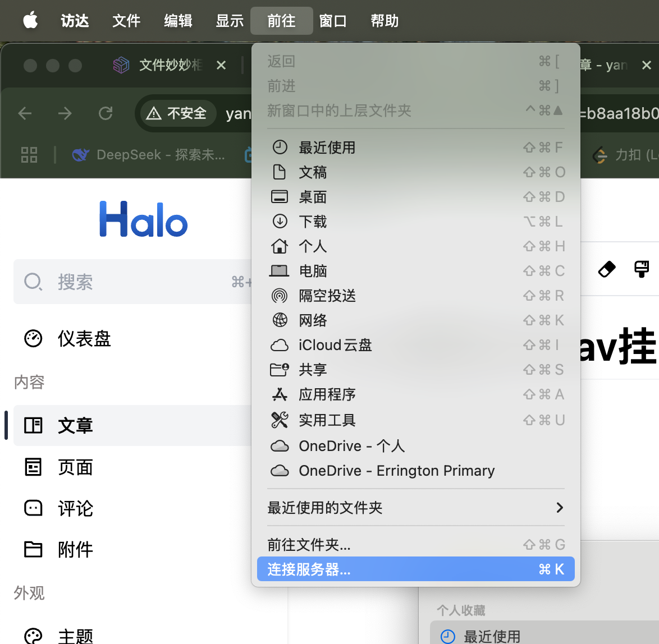
Task: Open iCloud Drive from the menu
Action: 335,345
